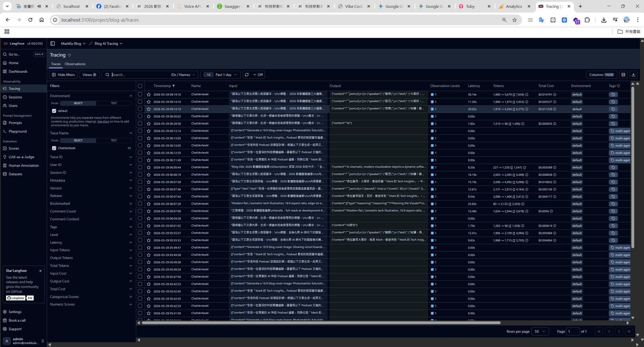
Task: Select the 2026-03-29 06:08:19 trace checkbox
Action: point(140,175)
